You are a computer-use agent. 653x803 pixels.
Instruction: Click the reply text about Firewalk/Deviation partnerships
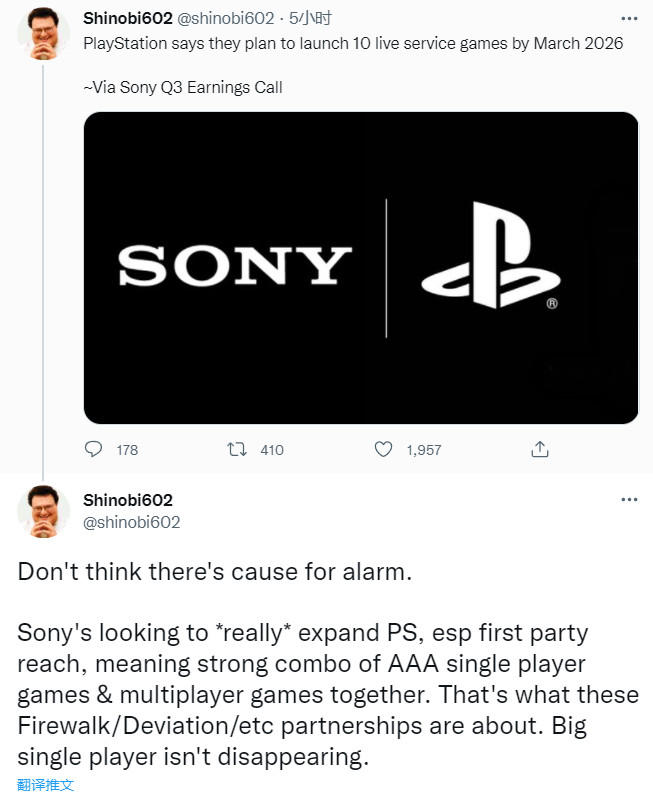[328, 695]
